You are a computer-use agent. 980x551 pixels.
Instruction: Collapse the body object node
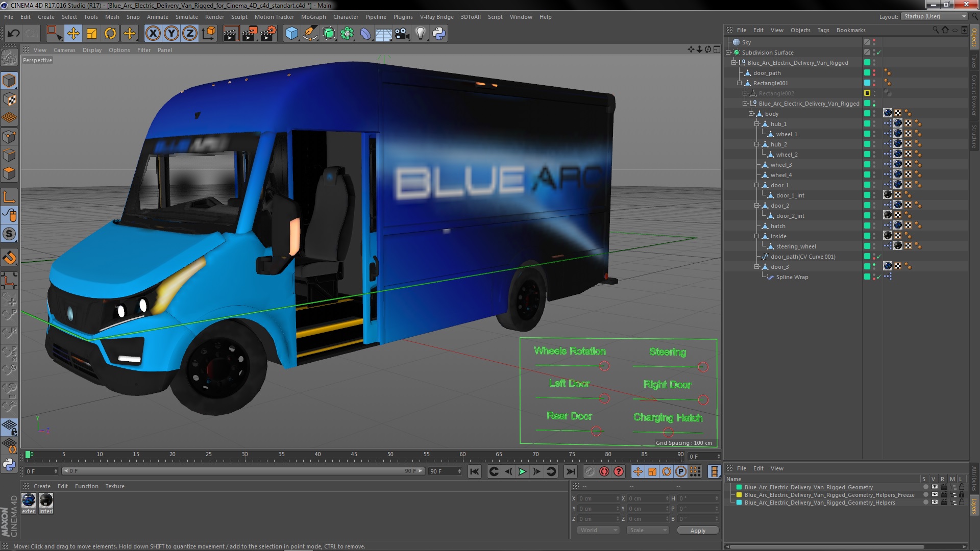[751, 114]
